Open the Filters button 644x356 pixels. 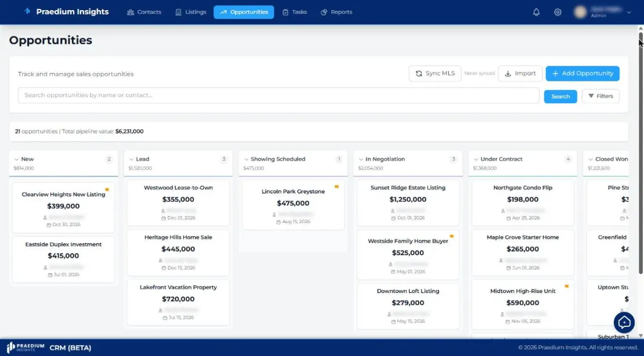click(x=601, y=96)
